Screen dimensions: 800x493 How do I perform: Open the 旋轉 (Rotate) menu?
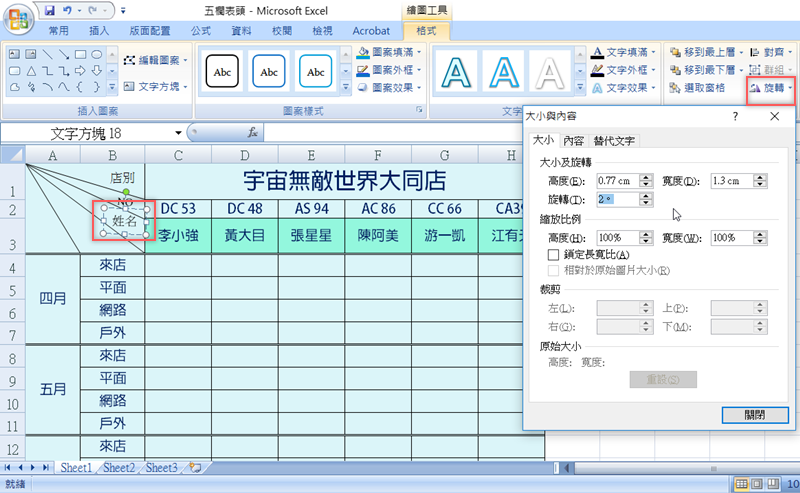point(772,88)
